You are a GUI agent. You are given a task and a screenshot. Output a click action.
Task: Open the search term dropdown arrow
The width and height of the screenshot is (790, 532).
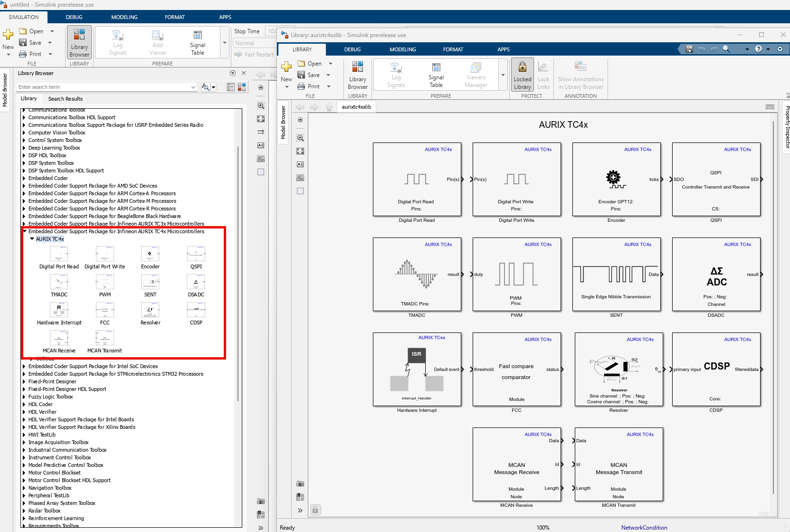pyautogui.click(x=193, y=87)
